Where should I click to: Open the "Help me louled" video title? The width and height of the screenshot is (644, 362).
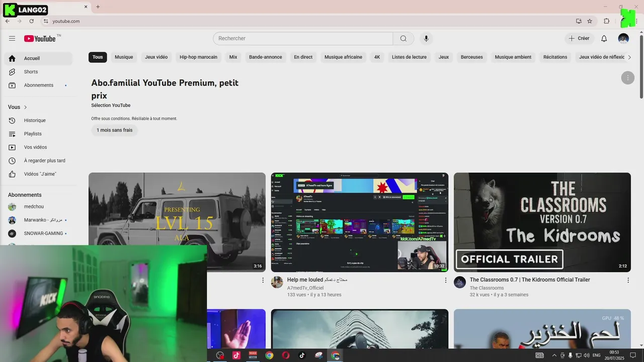click(x=317, y=280)
